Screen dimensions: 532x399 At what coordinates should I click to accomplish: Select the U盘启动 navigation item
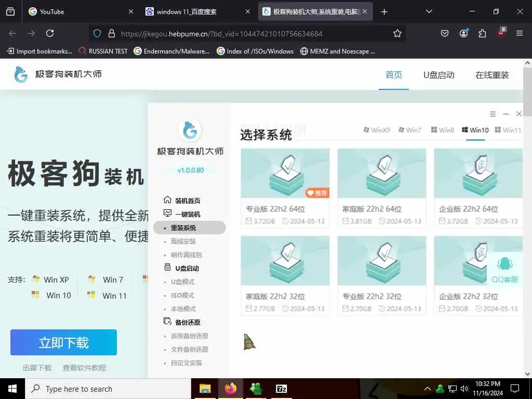pyautogui.click(x=438, y=75)
